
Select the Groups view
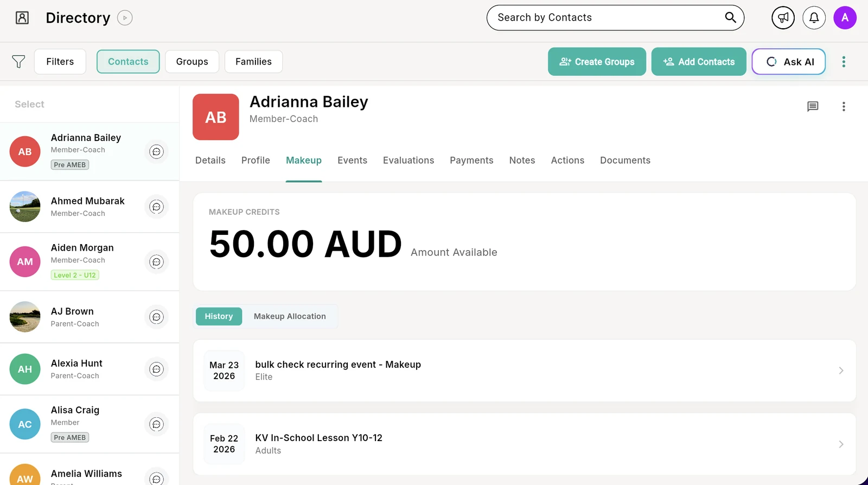tap(192, 62)
